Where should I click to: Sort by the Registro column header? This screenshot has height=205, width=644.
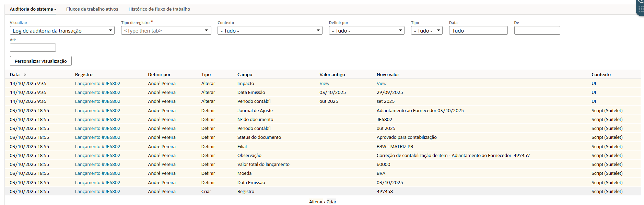84,74
